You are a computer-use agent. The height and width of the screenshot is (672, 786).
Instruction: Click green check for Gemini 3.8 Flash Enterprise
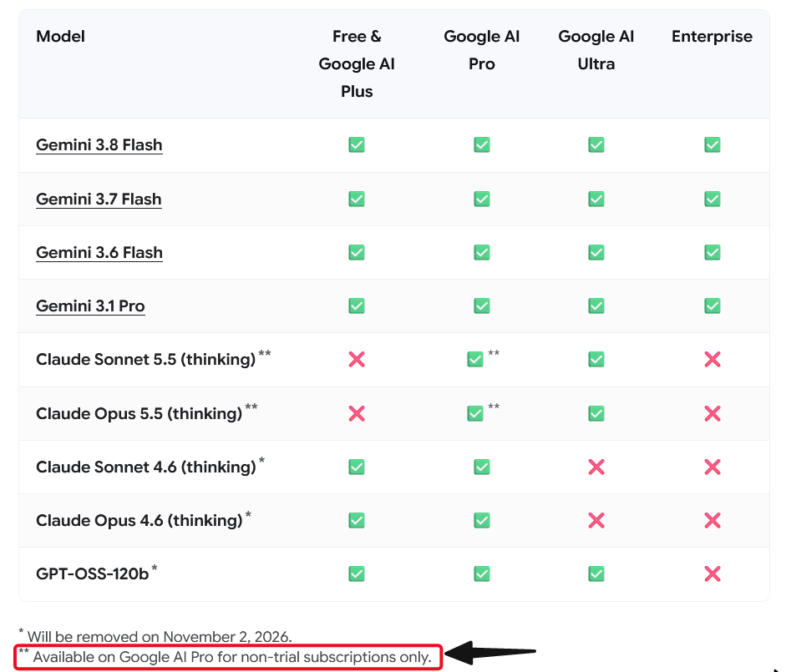click(x=712, y=144)
